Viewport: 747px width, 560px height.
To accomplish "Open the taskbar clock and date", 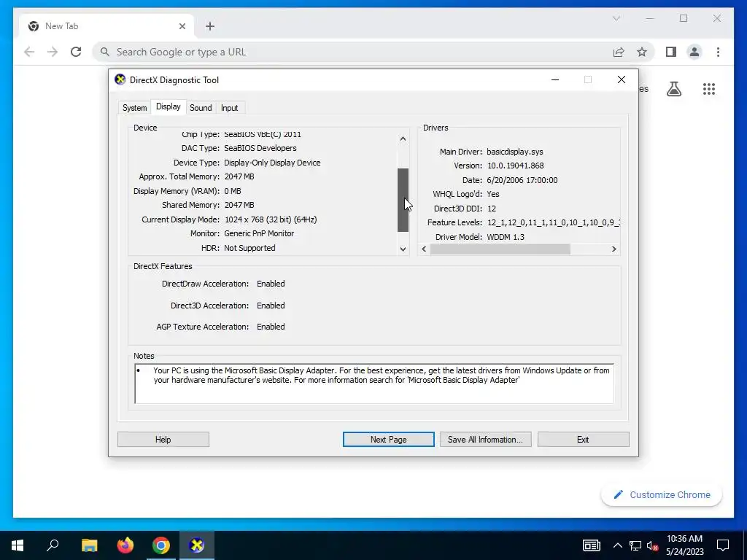I will (x=684, y=545).
